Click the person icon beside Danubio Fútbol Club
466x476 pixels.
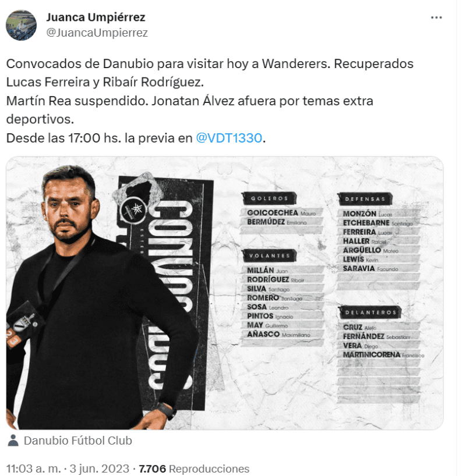click(13, 440)
